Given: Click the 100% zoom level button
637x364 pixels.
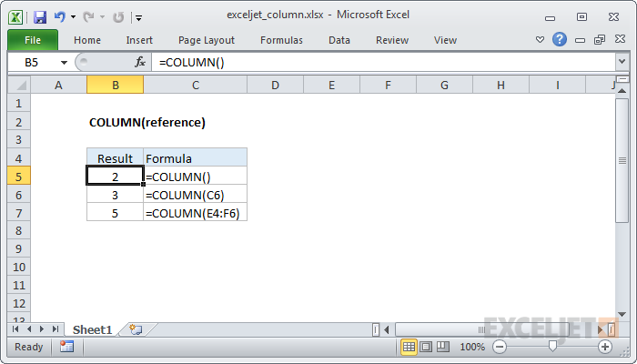Looking at the screenshot, I should tap(471, 347).
